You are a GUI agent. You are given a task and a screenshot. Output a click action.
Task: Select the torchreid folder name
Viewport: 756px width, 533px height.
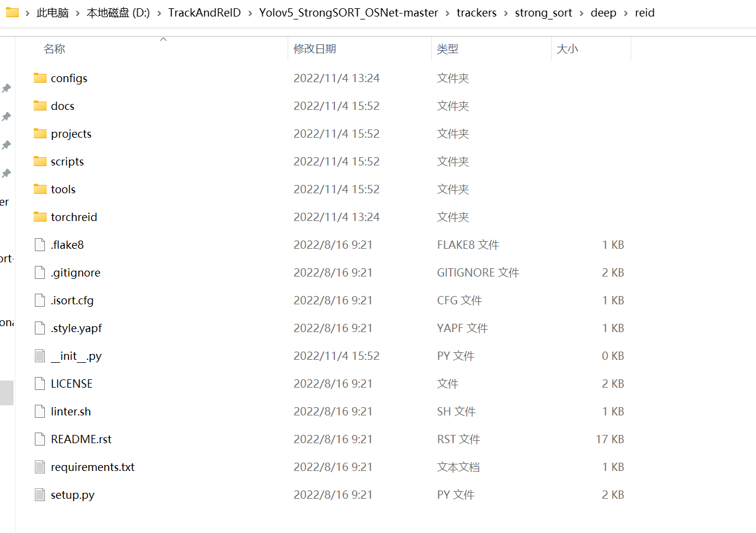coord(74,217)
